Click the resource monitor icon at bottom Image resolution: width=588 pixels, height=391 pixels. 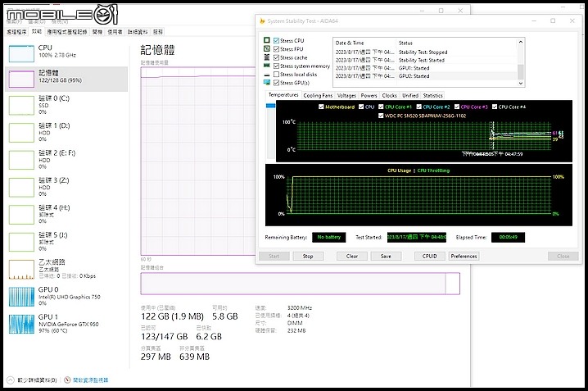click(x=67, y=380)
